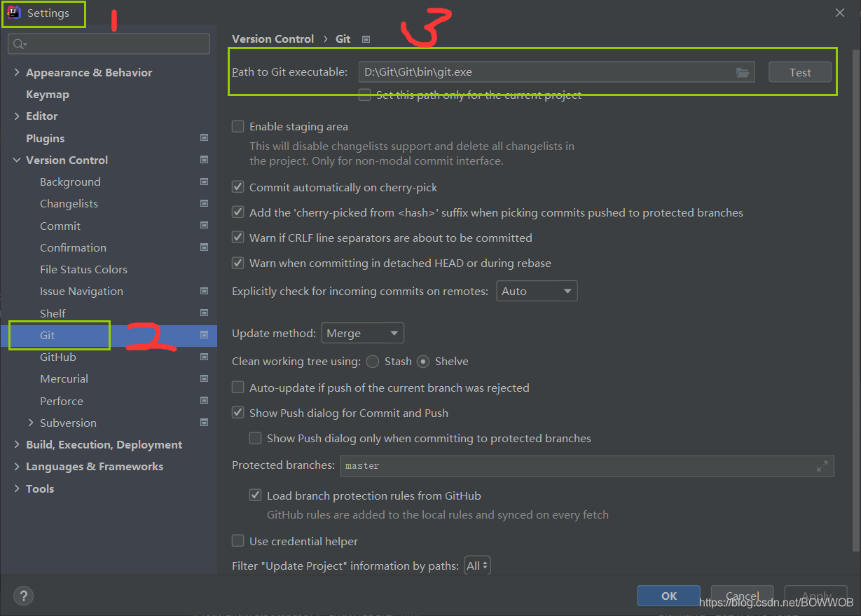Image resolution: width=861 pixels, height=616 pixels.
Task: Check Set this path only for current project
Action: tap(364, 95)
